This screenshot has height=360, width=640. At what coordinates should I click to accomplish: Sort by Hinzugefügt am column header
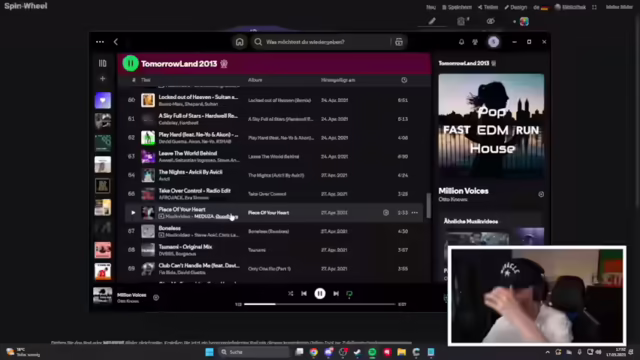coord(338,80)
